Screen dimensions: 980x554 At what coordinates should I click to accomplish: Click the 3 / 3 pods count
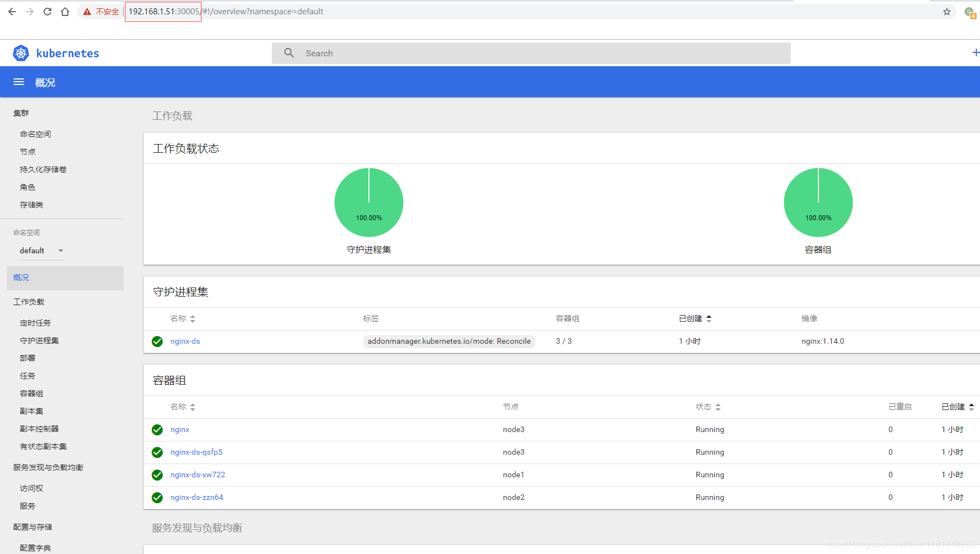[564, 342]
